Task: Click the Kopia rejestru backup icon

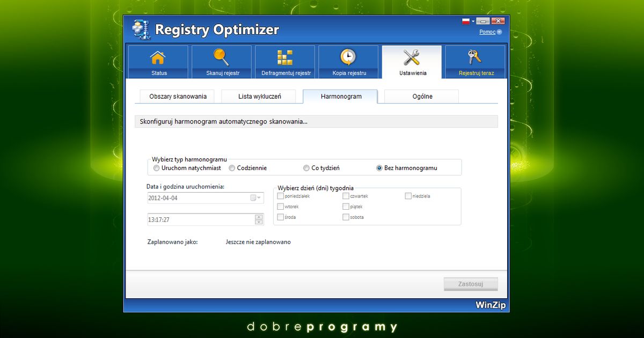Action: (348, 61)
